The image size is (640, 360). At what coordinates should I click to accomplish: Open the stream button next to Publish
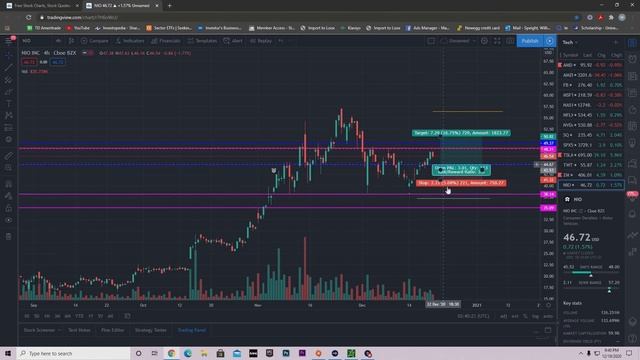[550, 41]
